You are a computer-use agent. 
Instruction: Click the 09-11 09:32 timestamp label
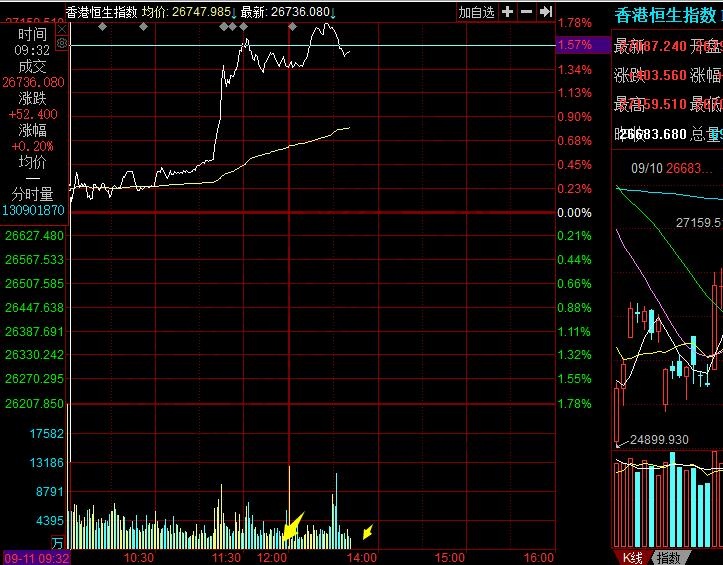coord(34,557)
